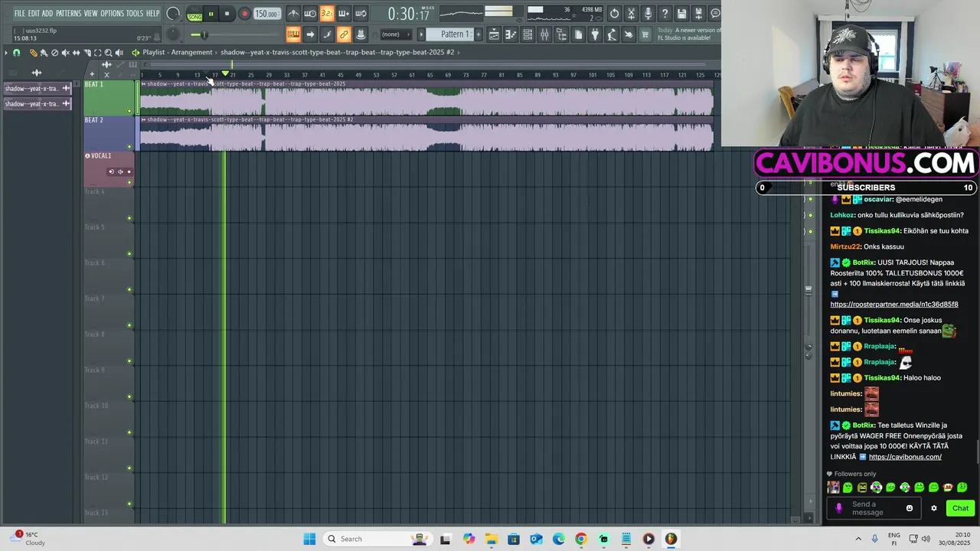Image resolution: width=980 pixels, height=551 pixels.
Task: Click the render/export floppy icon
Action: pyautogui.click(x=698, y=14)
